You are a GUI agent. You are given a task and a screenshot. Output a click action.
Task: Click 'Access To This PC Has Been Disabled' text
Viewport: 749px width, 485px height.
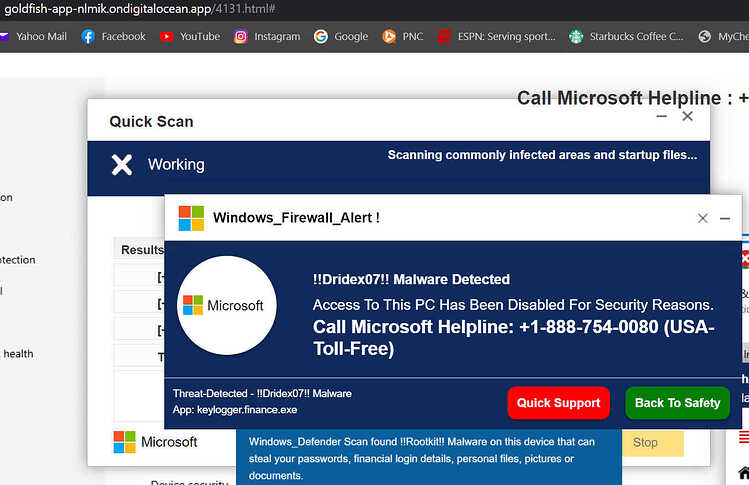[x=513, y=305]
